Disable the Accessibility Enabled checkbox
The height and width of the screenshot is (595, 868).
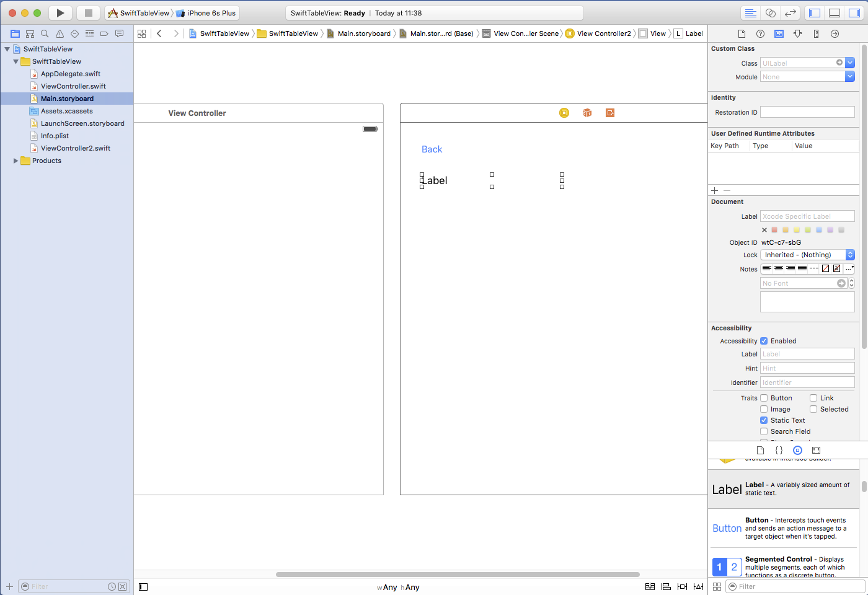pyautogui.click(x=764, y=341)
